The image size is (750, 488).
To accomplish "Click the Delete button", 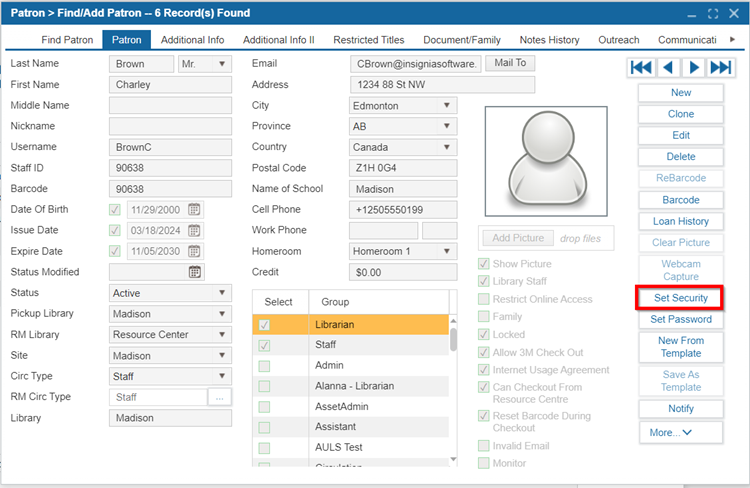I will [681, 156].
